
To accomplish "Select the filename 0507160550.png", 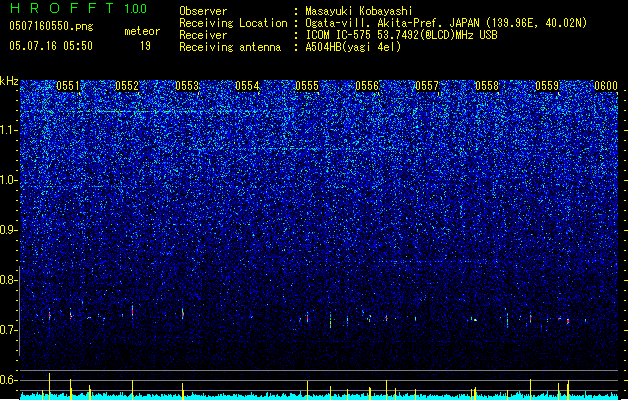I will [x=51, y=26].
